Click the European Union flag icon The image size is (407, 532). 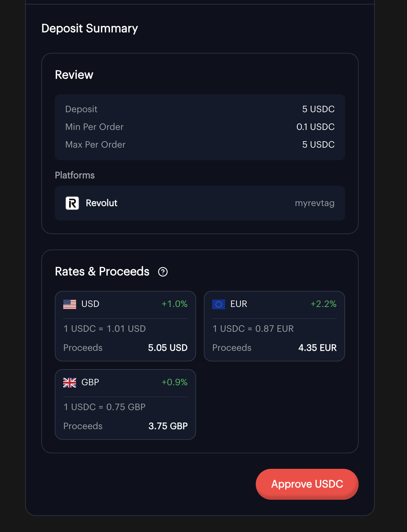point(219,304)
